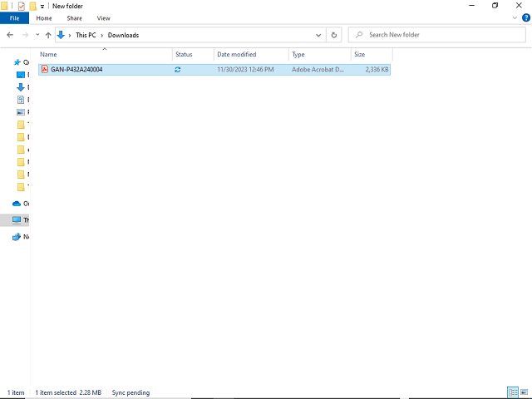Open the File ribbon tab

[x=14, y=18]
